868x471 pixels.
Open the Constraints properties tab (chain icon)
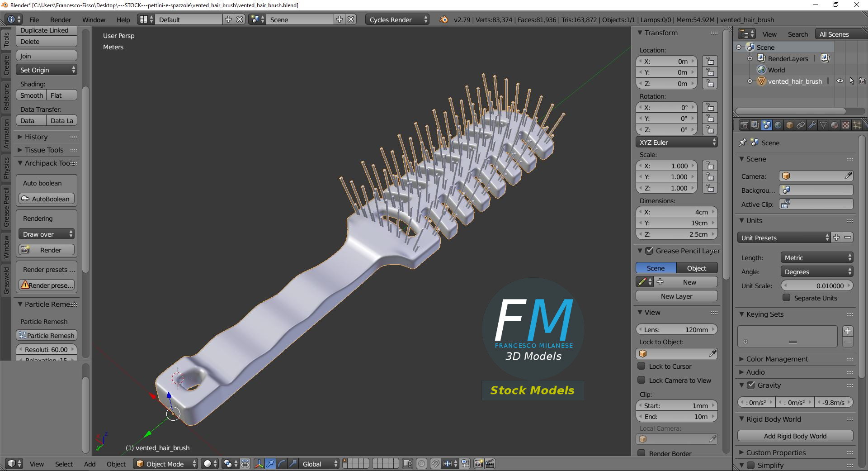point(801,125)
